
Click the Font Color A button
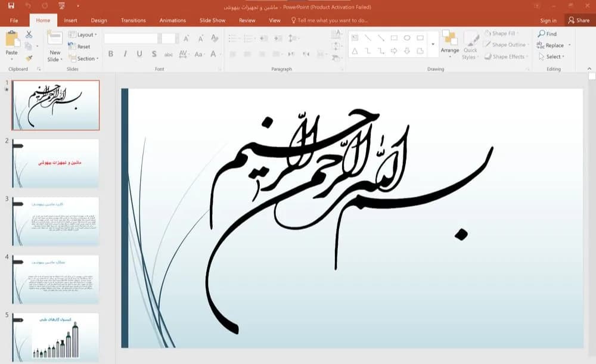pyautogui.click(x=213, y=54)
